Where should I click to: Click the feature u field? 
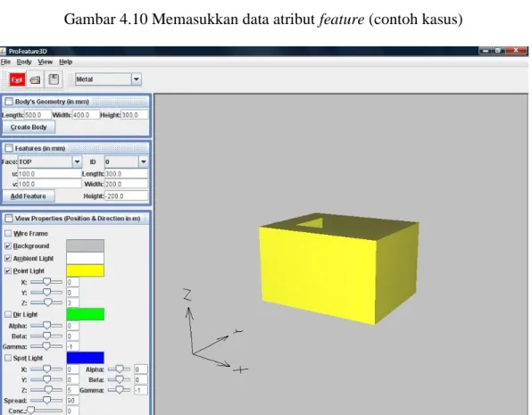[49, 174]
